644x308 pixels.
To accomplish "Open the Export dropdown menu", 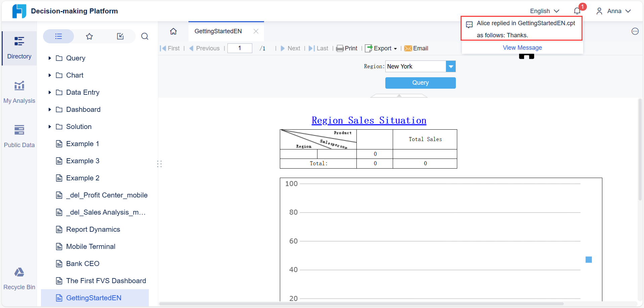I will [x=381, y=48].
